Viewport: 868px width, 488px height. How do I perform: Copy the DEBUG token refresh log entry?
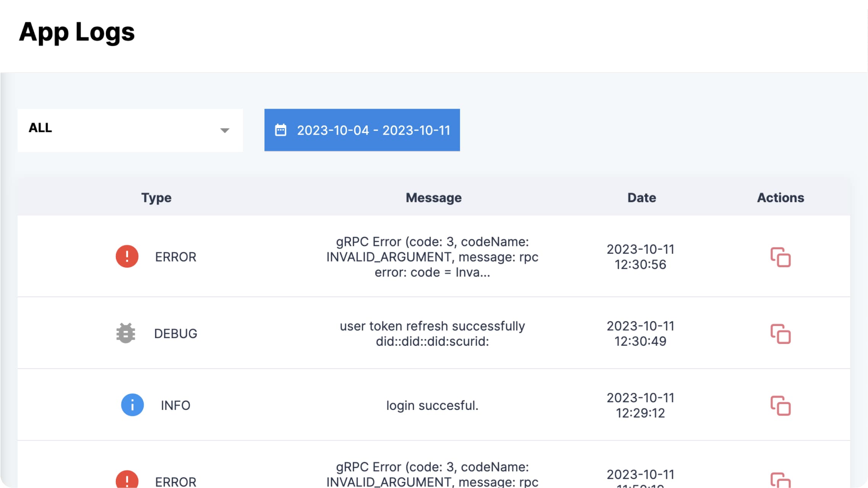pyautogui.click(x=780, y=334)
